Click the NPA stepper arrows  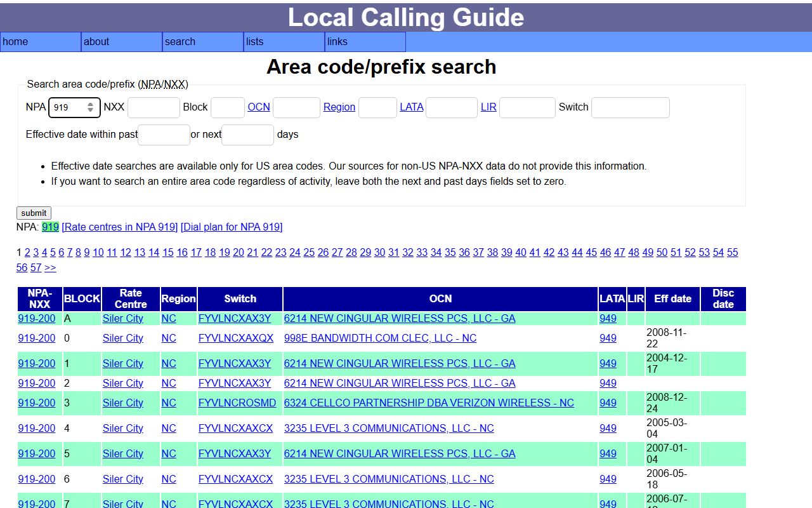click(x=91, y=107)
